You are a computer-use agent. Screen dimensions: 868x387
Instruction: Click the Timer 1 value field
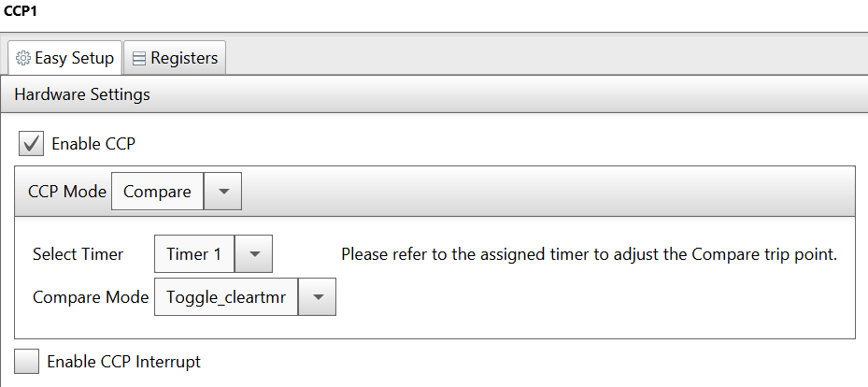[194, 254]
